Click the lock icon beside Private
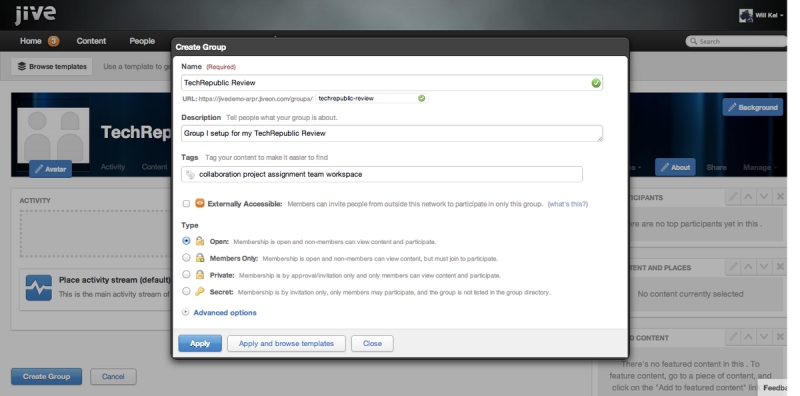Viewport: 800px width, 396px height. click(200, 275)
